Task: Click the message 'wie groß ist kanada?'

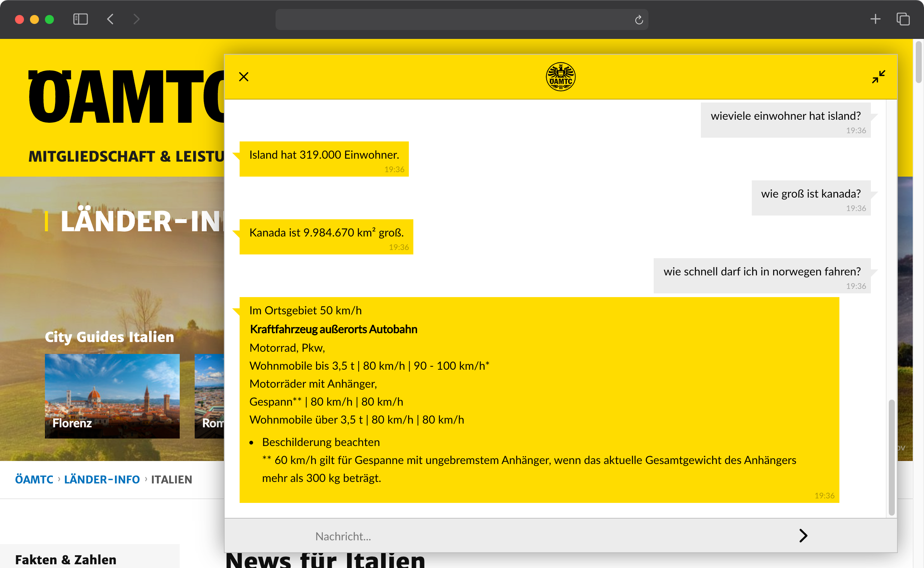Action: [811, 198]
